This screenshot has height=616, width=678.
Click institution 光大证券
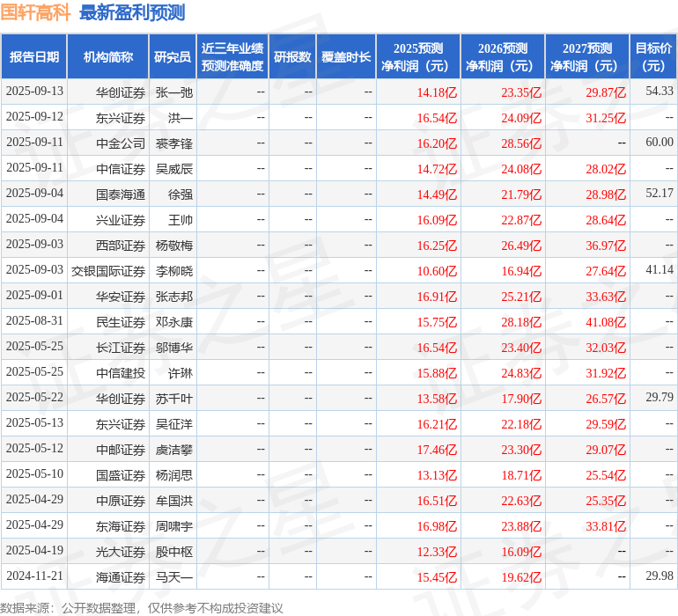121,552
